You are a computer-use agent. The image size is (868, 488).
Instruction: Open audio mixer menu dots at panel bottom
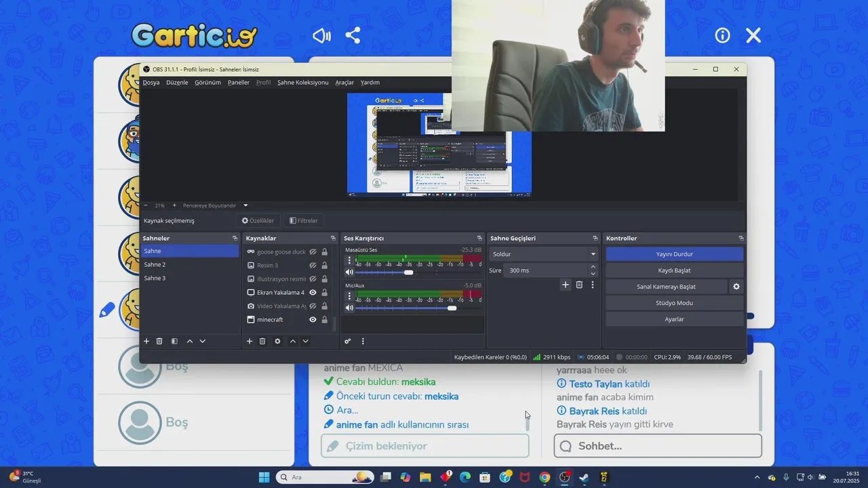tap(363, 341)
